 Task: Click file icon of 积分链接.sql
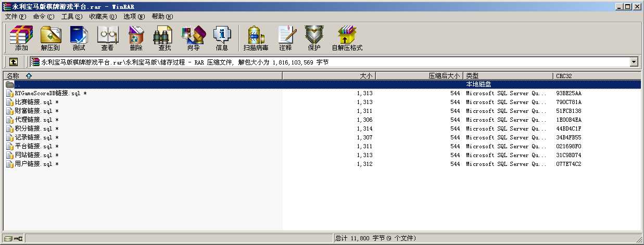[x=10, y=128]
